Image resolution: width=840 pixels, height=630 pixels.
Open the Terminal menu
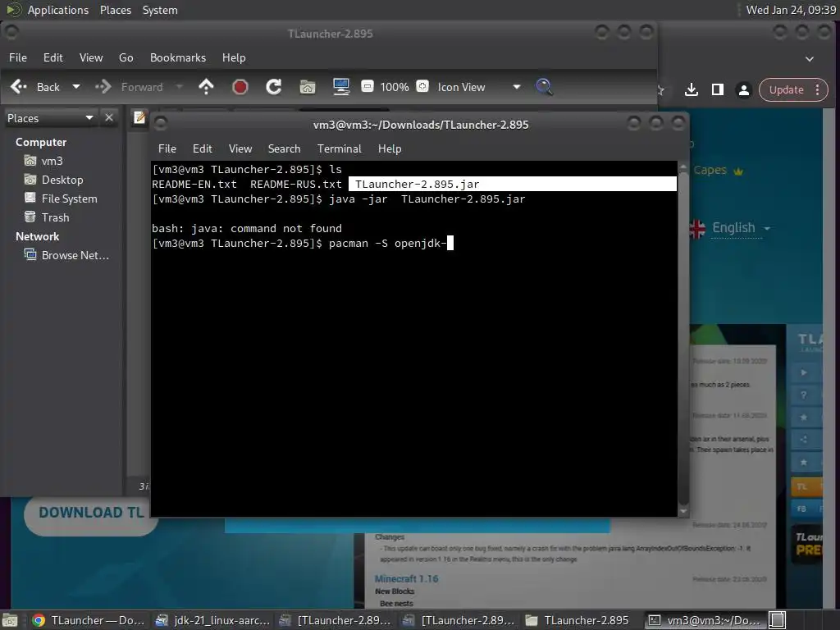pos(339,148)
